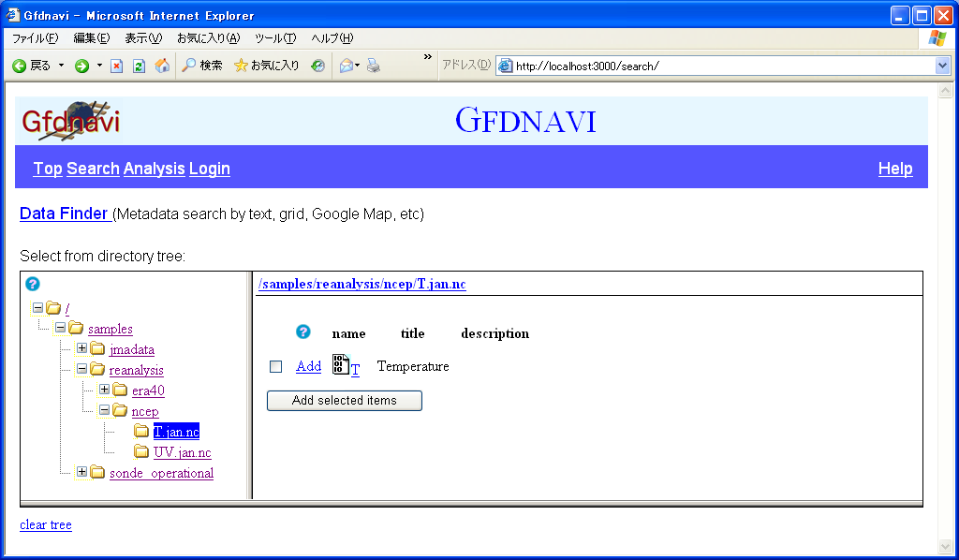The width and height of the screenshot is (959, 560).
Task: Click the T.jan.nc folder icon
Action: pyautogui.click(x=141, y=431)
